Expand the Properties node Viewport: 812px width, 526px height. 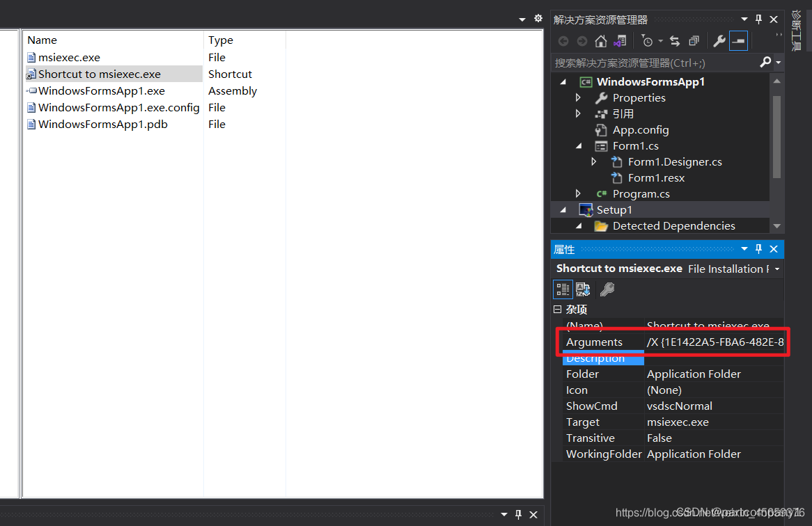[x=579, y=97]
